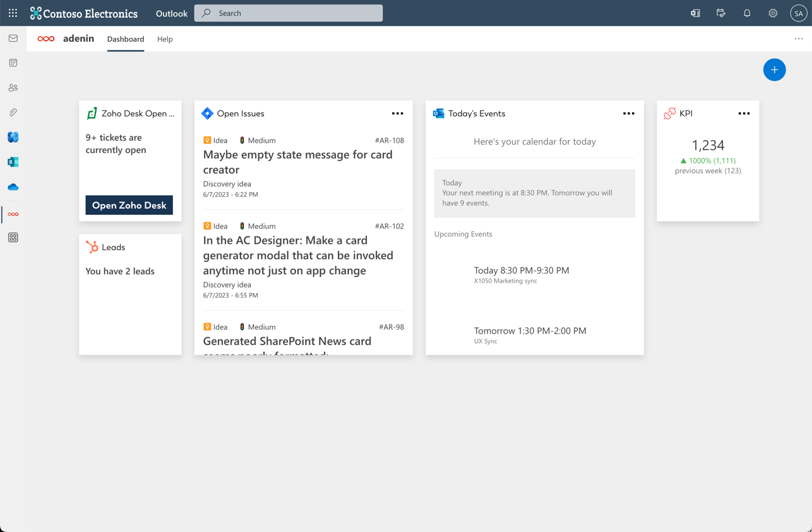The width and height of the screenshot is (812, 532).
Task: Click the '6/7/2023 - 6:55 PM' timestamp
Action: 230,295
